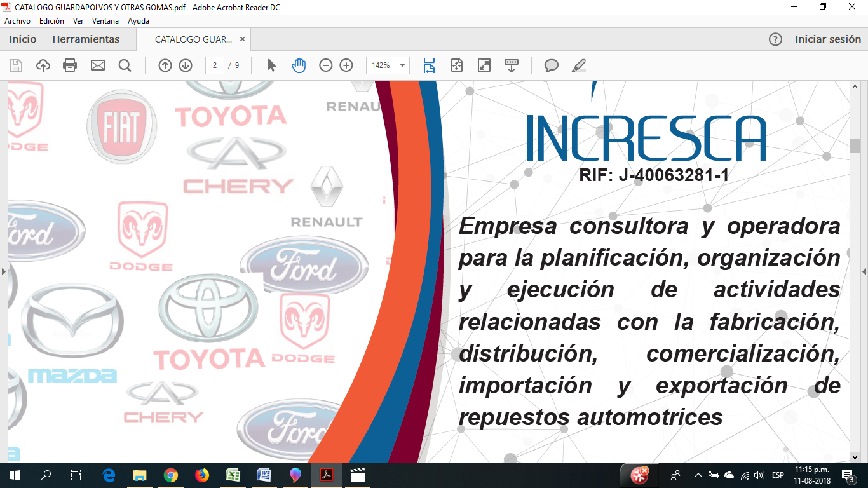Select the Highlight text pen tool
This screenshot has height=488, width=868.
tap(578, 65)
